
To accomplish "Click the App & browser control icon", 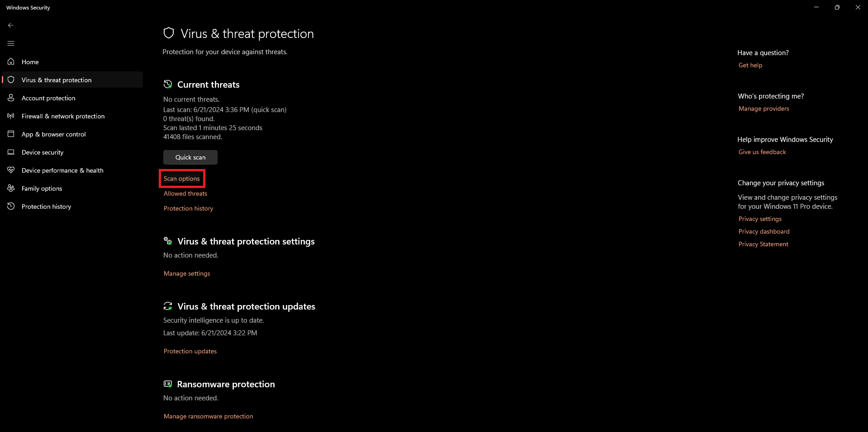I will (x=11, y=134).
